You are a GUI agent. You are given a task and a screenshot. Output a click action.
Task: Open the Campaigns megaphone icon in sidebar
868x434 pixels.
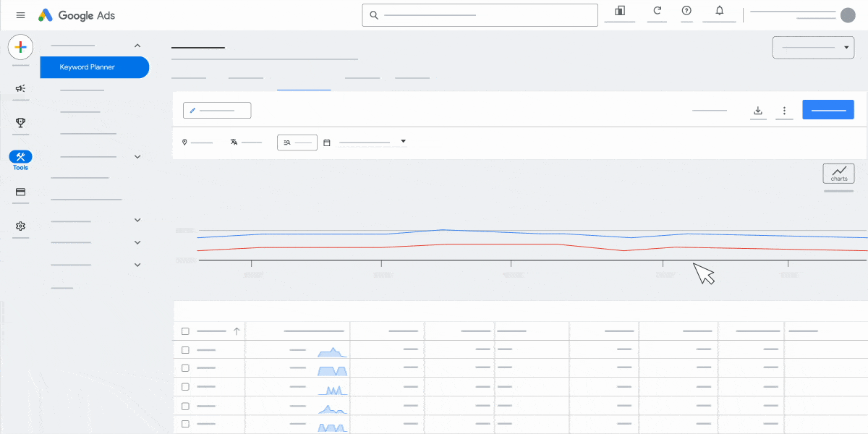pyautogui.click(x=20, y=88)
